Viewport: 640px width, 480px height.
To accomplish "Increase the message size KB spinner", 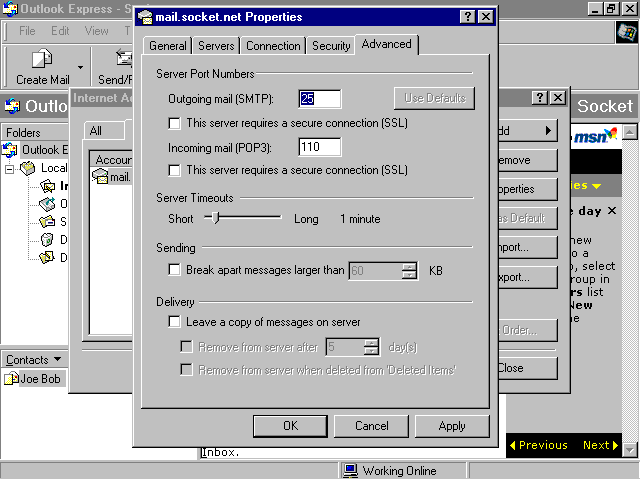I will pyautogui.click(x=409, y=267).
